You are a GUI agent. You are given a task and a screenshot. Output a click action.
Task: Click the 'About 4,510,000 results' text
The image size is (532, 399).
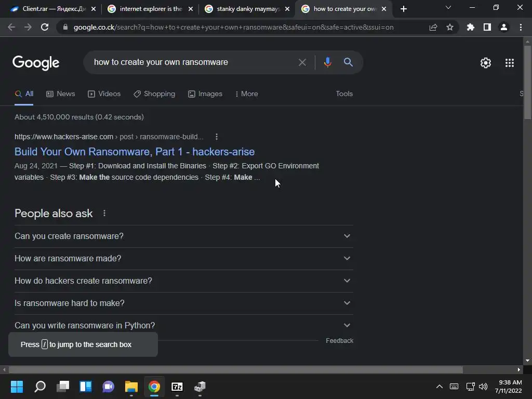[x=79, y=117]
